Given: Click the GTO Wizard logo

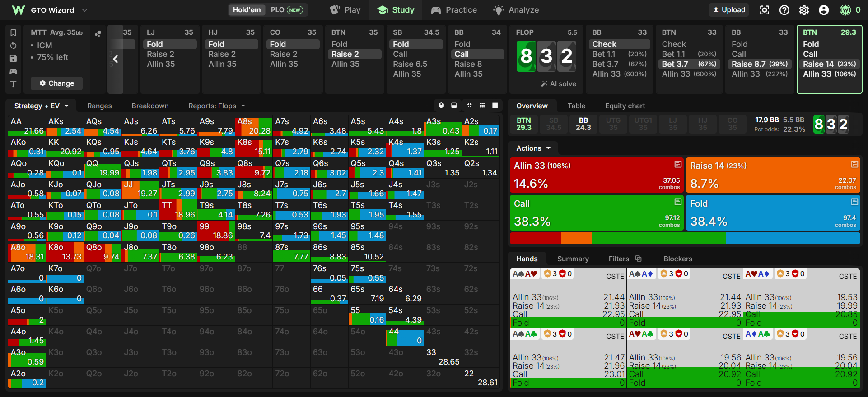Looking at the screenshot, I should 18,10.
